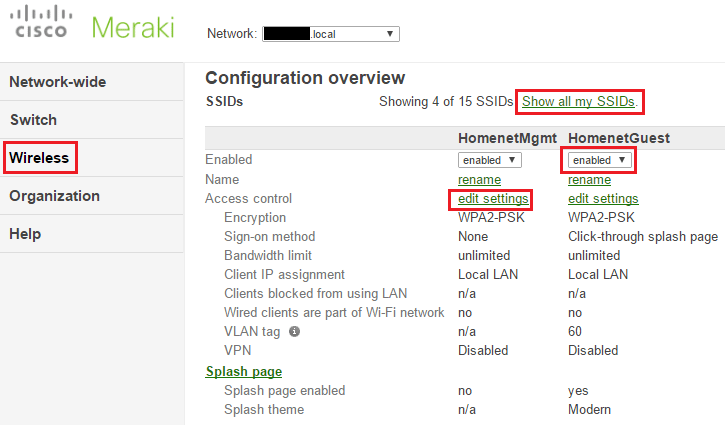Click Show all my SSIDs link
Viewport: 725px width, 425px height.
coord(579,101)
